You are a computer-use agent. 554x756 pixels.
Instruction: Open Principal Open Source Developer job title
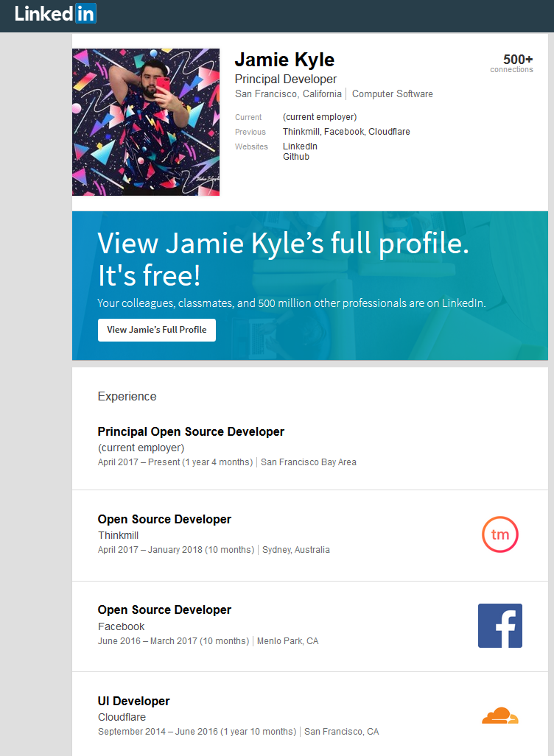point(191,431)
